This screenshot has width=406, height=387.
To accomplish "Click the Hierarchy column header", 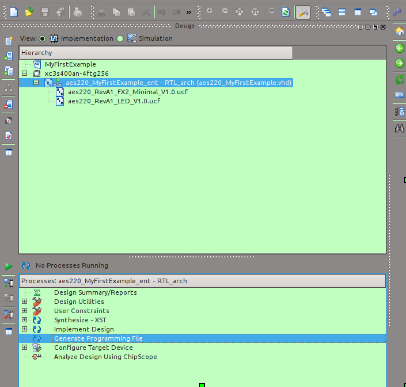I will (x=156, y=53).
